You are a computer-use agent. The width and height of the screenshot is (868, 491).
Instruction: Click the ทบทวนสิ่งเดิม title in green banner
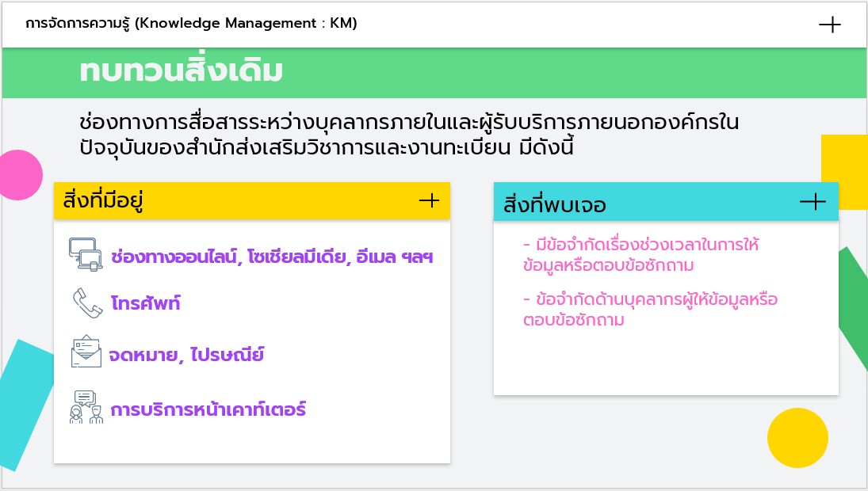coord(181,71)
